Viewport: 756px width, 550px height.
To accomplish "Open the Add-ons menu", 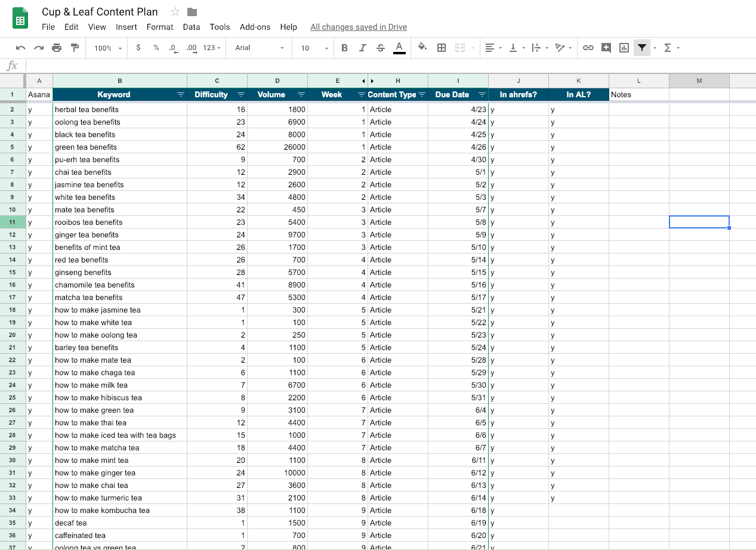I will coord(255,27).
